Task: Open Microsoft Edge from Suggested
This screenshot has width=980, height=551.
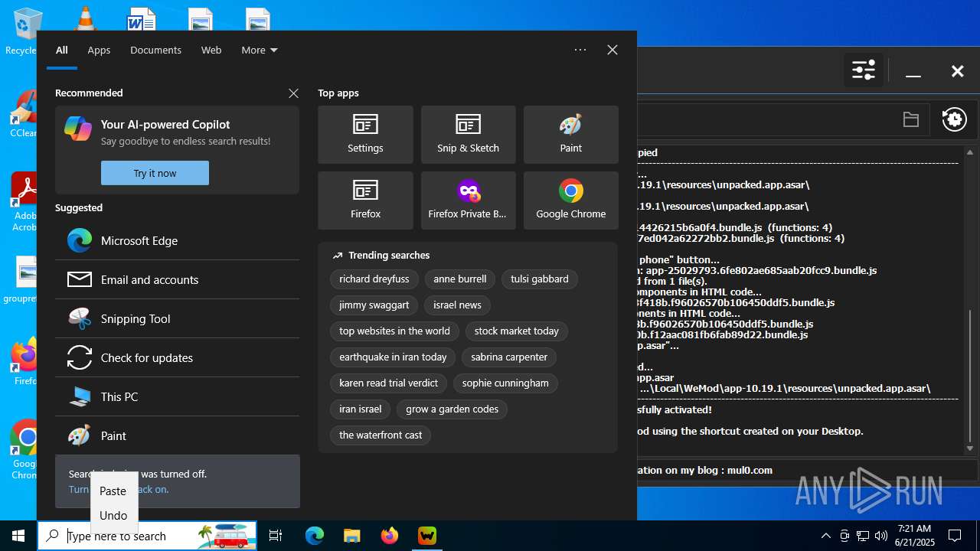Action: (x=177, y=240)
